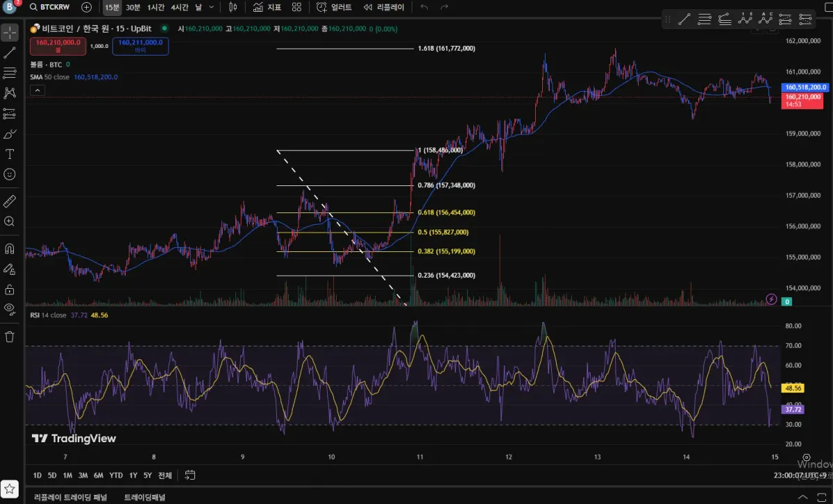833x504 pixels.
Task: Set range to 1D
Action: click(37, 476)
